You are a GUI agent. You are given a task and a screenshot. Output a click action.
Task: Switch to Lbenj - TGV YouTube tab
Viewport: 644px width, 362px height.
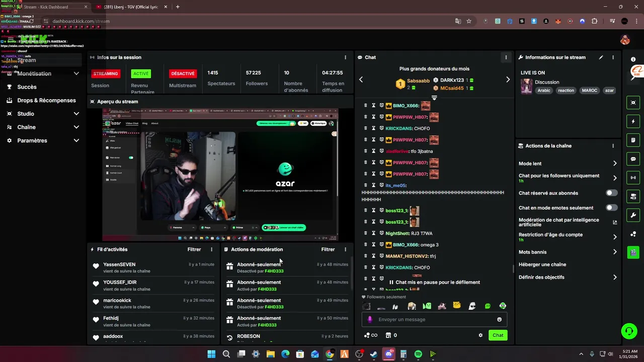pyautogui.click(x=130, y=7)
